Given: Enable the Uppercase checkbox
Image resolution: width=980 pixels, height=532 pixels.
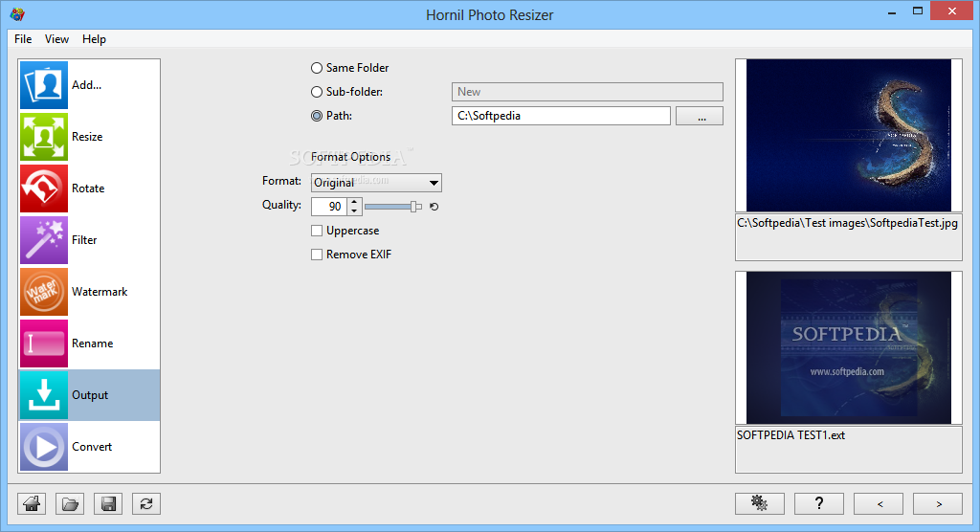Looking at the screenshot, I should (317, 231).
